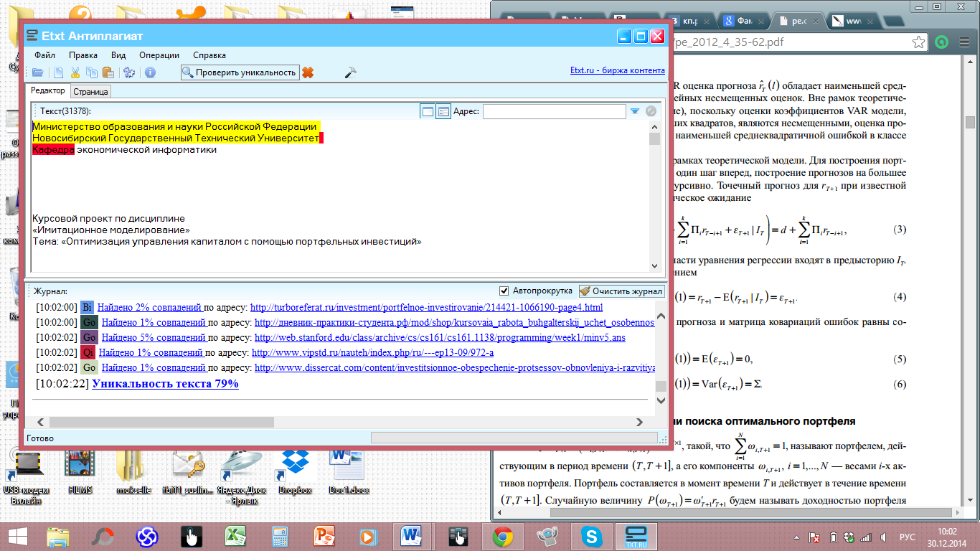
Task: Open Windows Start button
Action: point(18,535)
